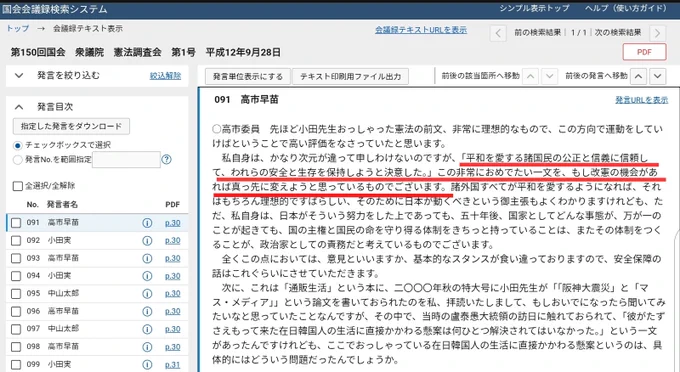
Task: Select speaker name 中山太郎 in row 095
Action: point(63,293)
